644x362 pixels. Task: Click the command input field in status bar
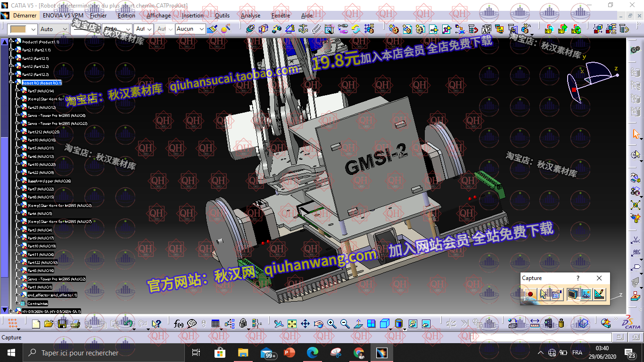tap(540, 337)
